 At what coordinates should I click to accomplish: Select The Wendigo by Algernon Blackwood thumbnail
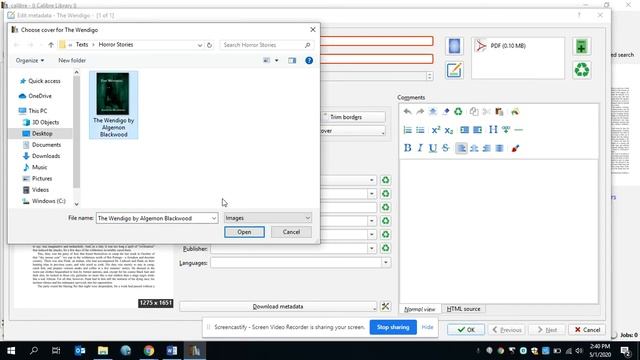(113, 105)
